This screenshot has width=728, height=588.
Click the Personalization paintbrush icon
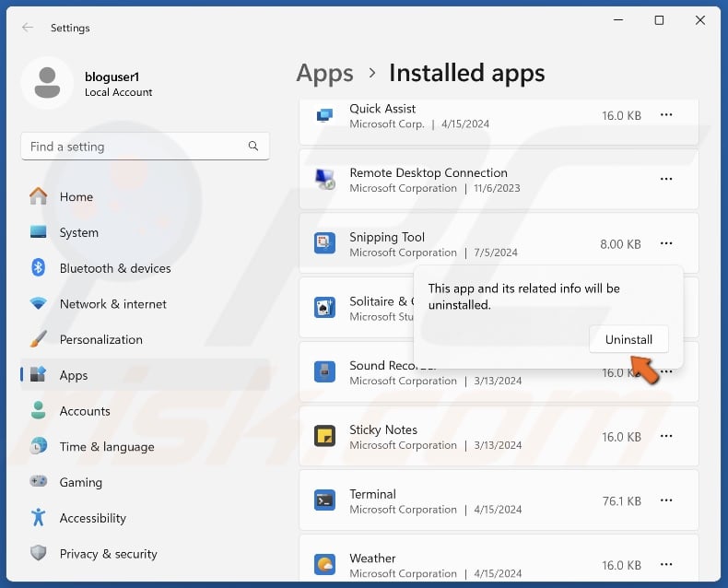click(38, 339)
